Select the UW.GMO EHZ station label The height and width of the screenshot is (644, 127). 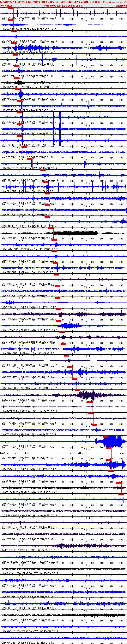tap(29, 596)
